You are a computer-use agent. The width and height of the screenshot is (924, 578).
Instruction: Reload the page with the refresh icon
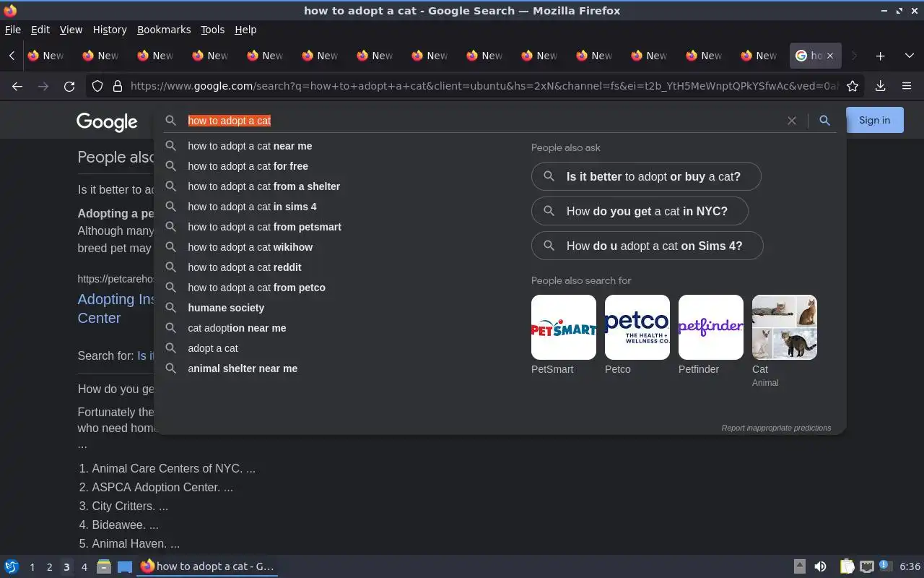69,86
